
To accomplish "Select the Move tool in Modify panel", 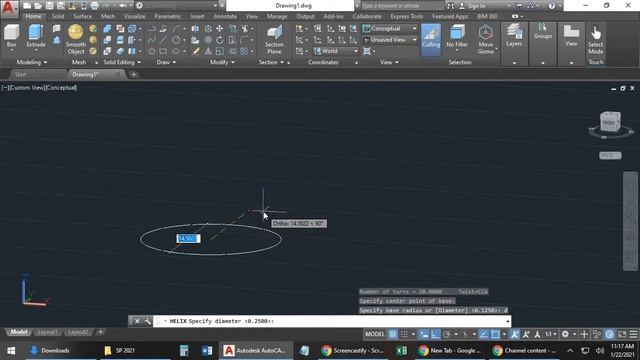I will coord(220,29).
